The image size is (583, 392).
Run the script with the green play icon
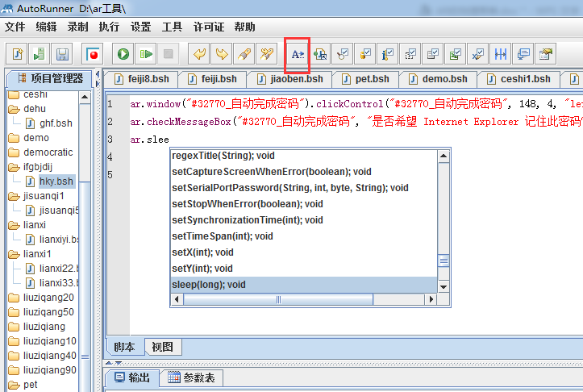[x=123, y=54]
